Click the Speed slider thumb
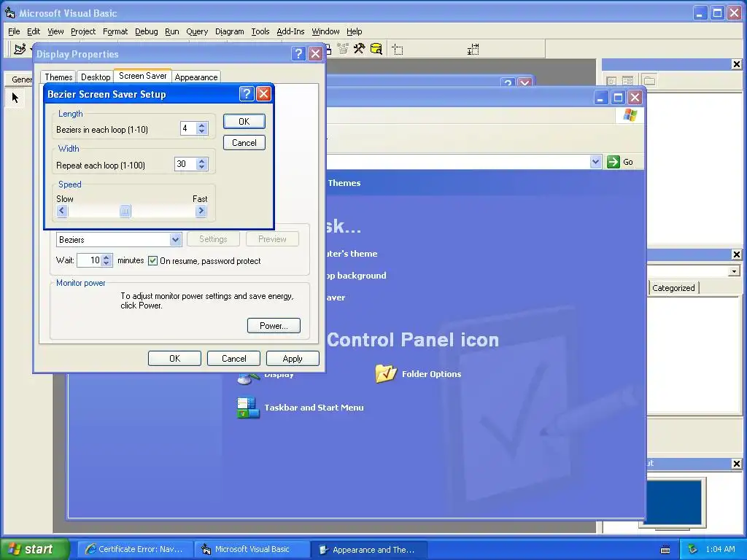747x560 pixels. click(125, 211)
